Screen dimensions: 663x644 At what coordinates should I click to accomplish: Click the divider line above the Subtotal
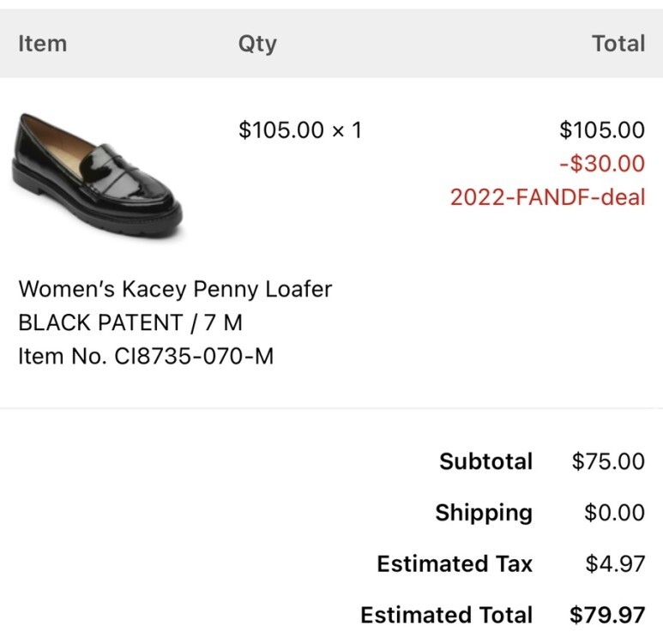click(331, 408)
